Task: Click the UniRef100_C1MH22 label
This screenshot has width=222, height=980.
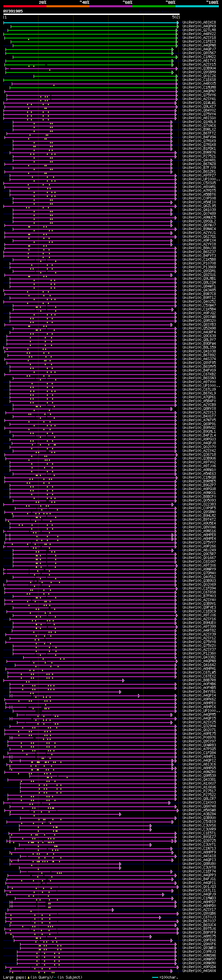Action: 199,57
